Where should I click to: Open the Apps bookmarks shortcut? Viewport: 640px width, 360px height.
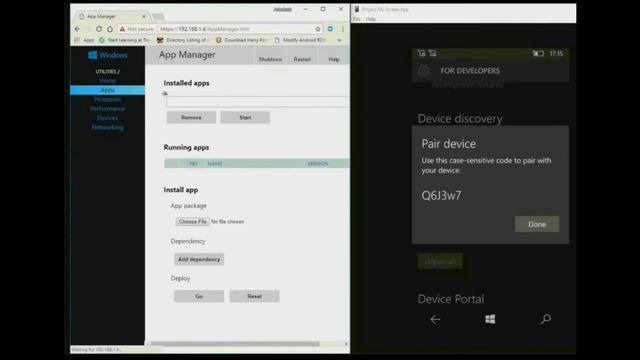[85, 40]
